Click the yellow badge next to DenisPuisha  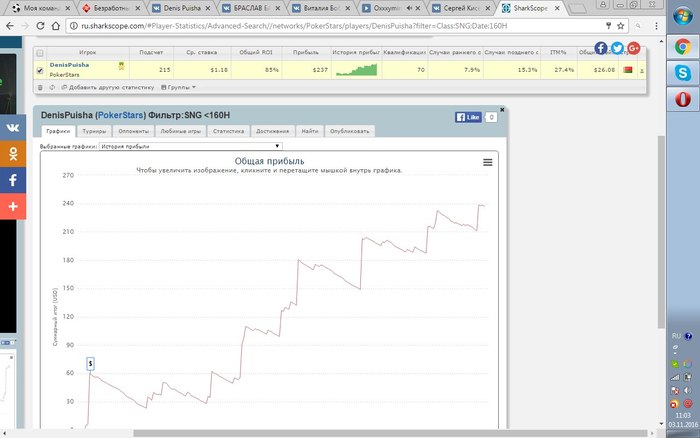[x=121, y=67]
